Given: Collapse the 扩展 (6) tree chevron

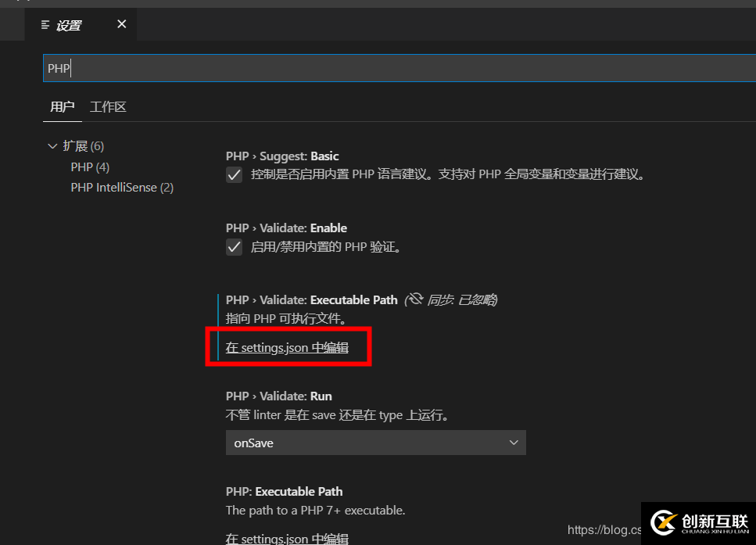Looking at the screenshot, I should [x=52, y=145].
